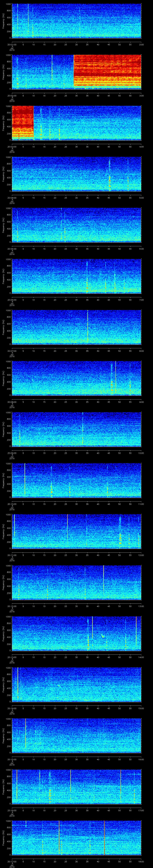Click the 9:00 end time label

141,402
